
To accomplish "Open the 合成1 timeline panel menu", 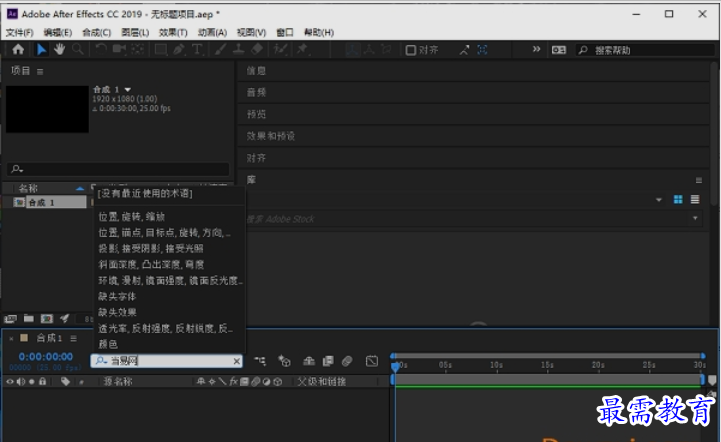I will pyautogui.click(x=73, y=339).
